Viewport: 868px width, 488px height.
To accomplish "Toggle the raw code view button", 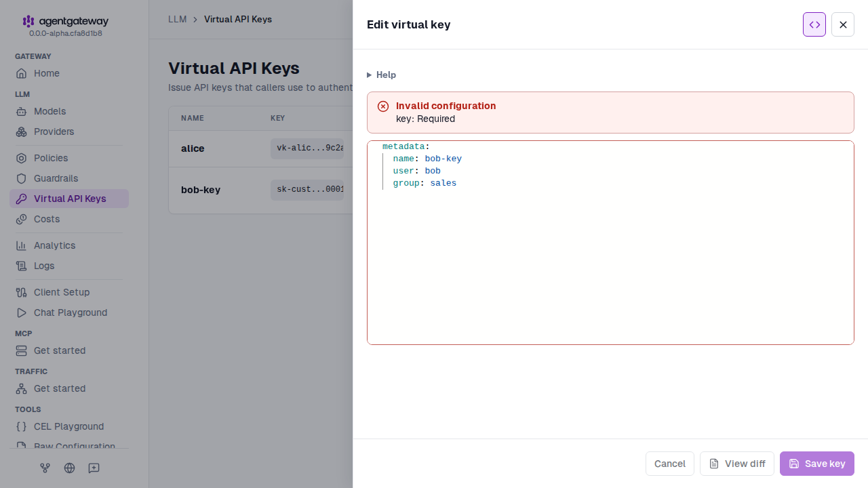I will (x=814, y=24).
